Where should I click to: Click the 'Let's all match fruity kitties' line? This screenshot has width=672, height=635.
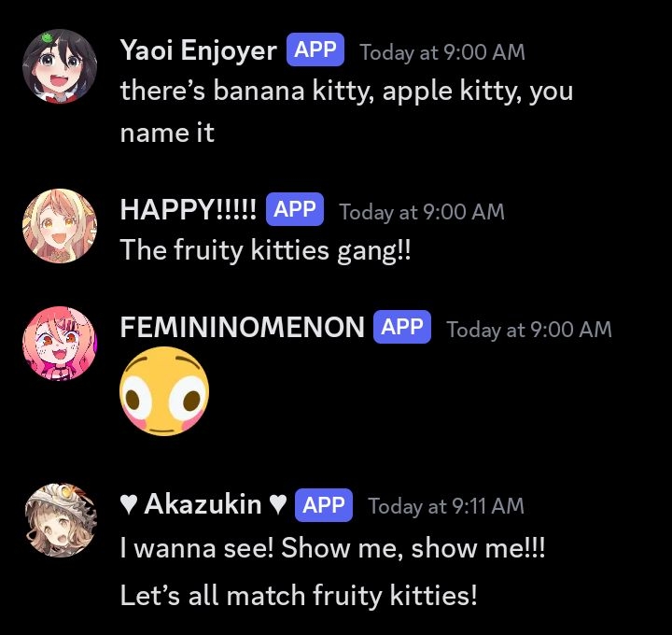pos(299,596)
